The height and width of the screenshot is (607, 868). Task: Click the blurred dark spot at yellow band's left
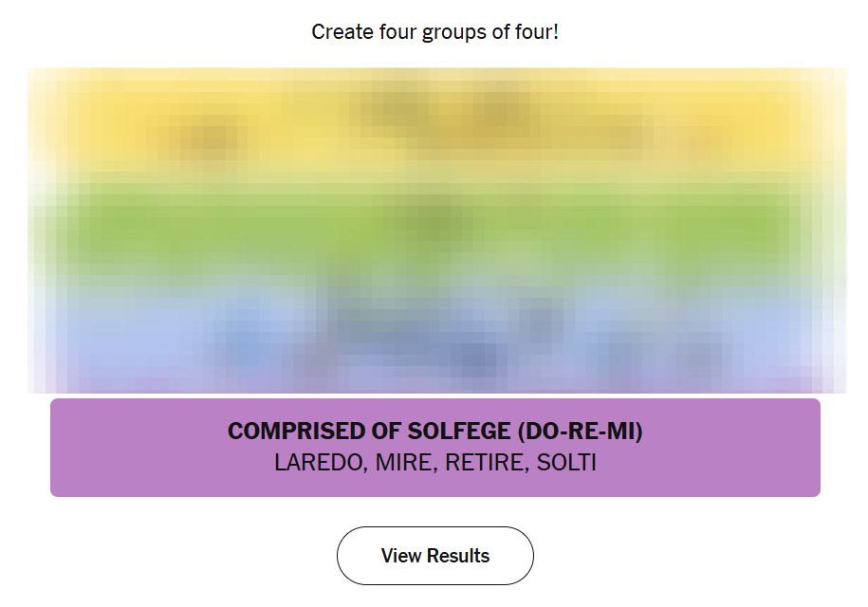pyautogui.click(x=204, y=142)
